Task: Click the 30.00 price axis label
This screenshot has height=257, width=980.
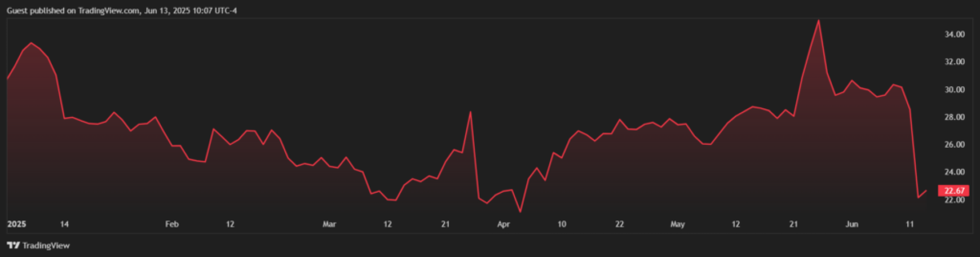Action: click(954, 90)
